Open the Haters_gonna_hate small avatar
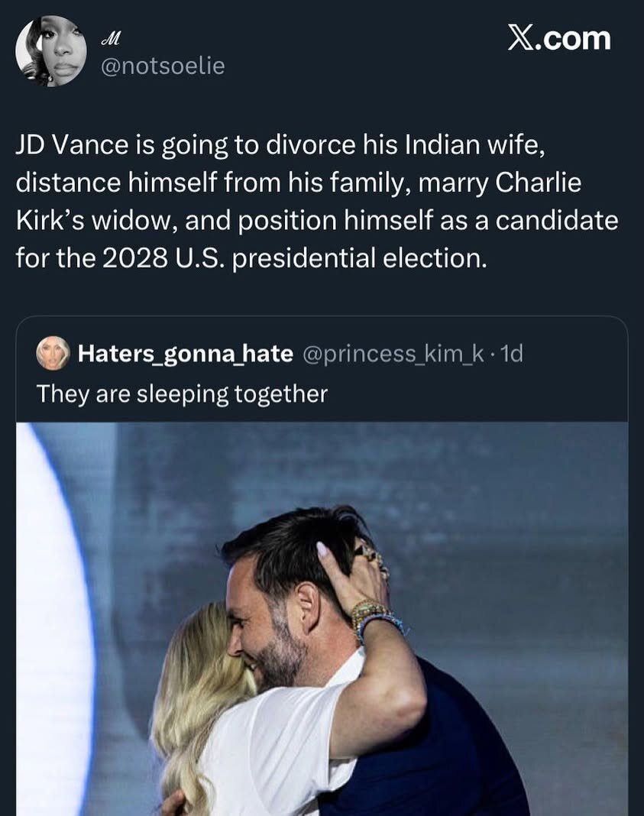This screenshot has height=816, width=644. 53,354
